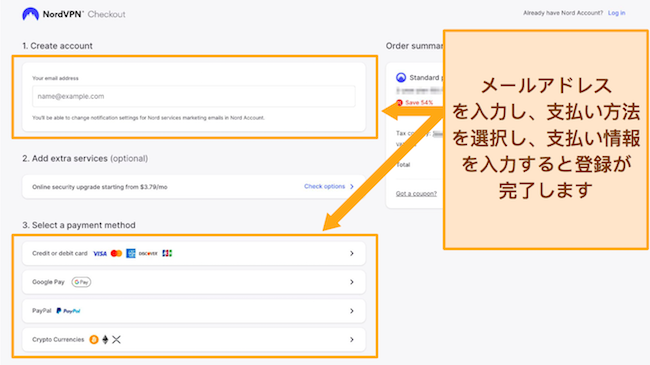Click the PayPal logo icon
This screenshot has height=365, width=650.
coord(68,311)
